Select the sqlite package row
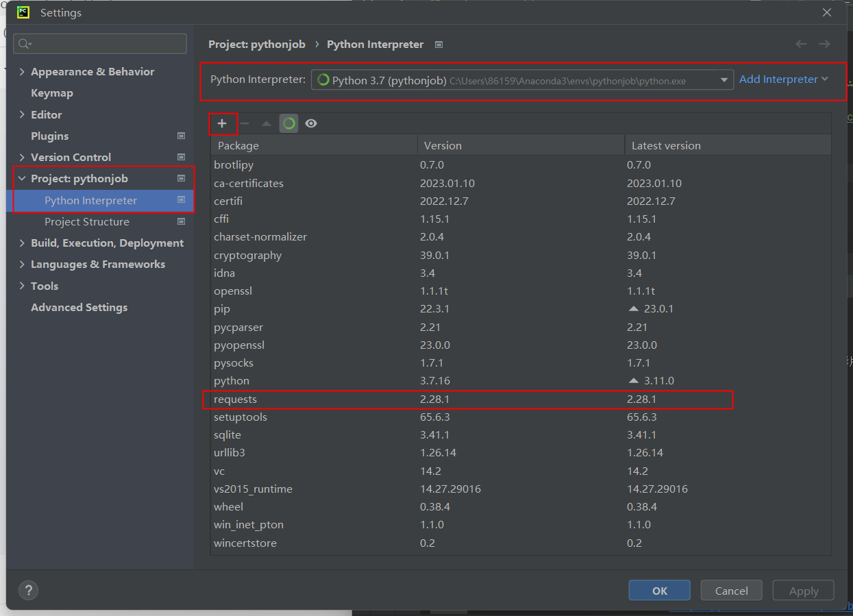The height and width of the screenshot is (616, 853). 521,435
